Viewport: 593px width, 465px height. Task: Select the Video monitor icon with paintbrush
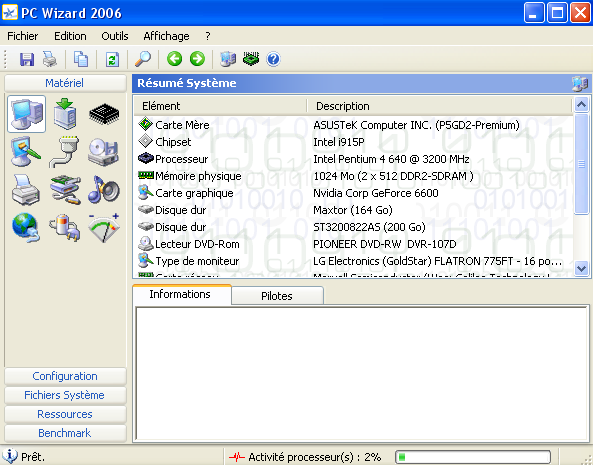click(x=26, y=152)
